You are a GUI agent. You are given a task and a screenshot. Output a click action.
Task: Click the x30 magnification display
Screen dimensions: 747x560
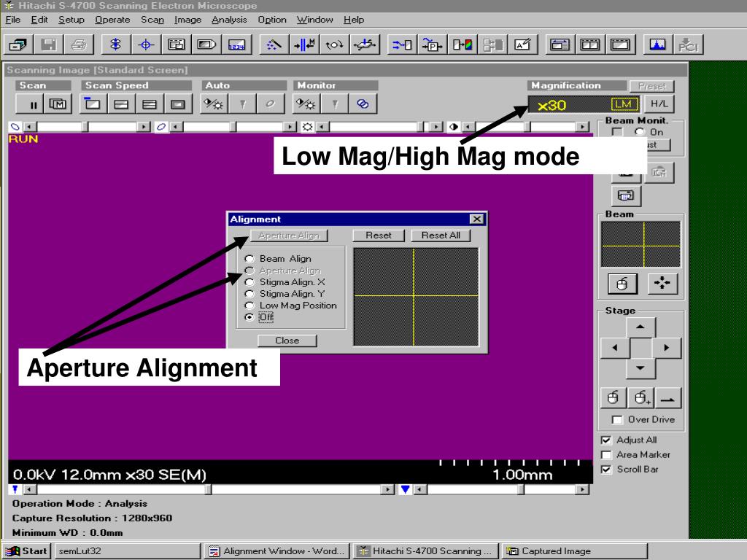(584, 104)
